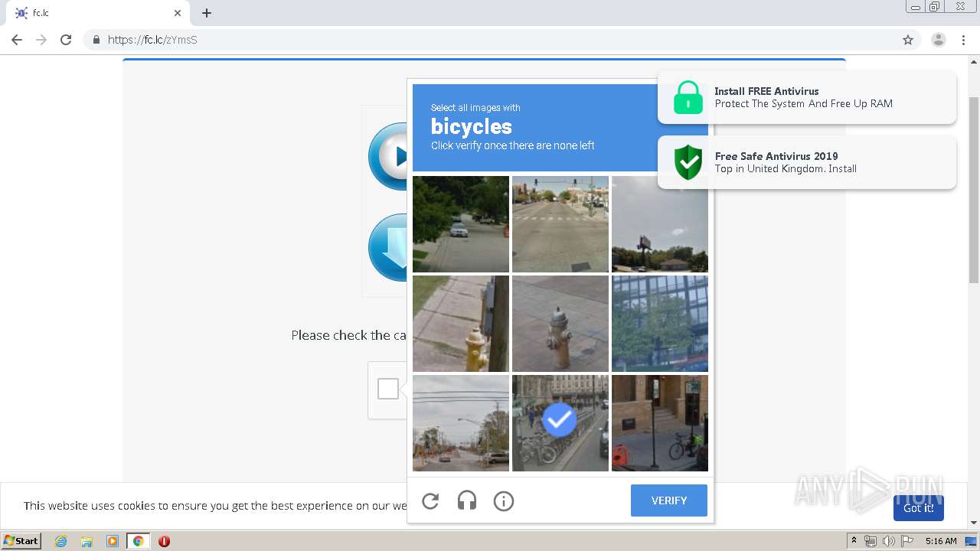
Task: Open captcha help info icon
Action: click(504, 501)
